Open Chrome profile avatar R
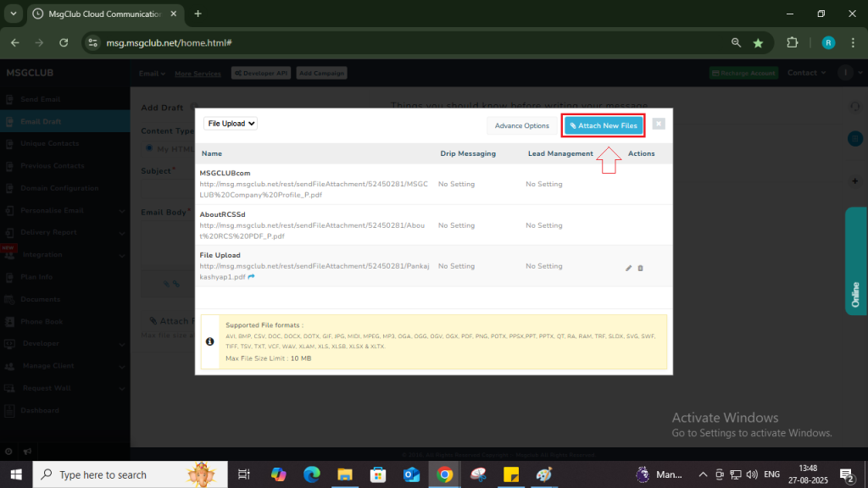This screenshot has height=488, width=868. click(828, 42)
